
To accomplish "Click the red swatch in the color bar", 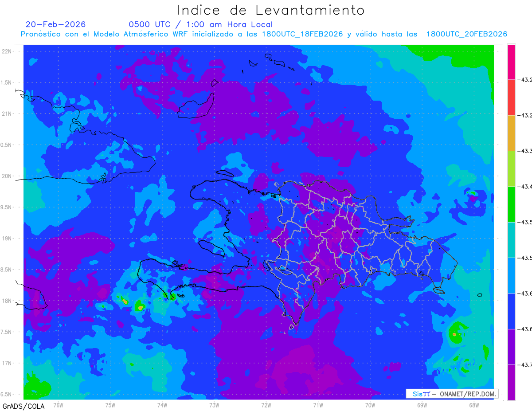I will click(511, 98).
